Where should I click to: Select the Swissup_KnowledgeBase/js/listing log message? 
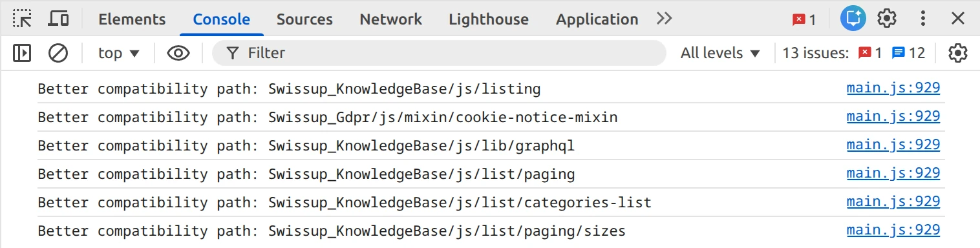click(x=289, y=89)
